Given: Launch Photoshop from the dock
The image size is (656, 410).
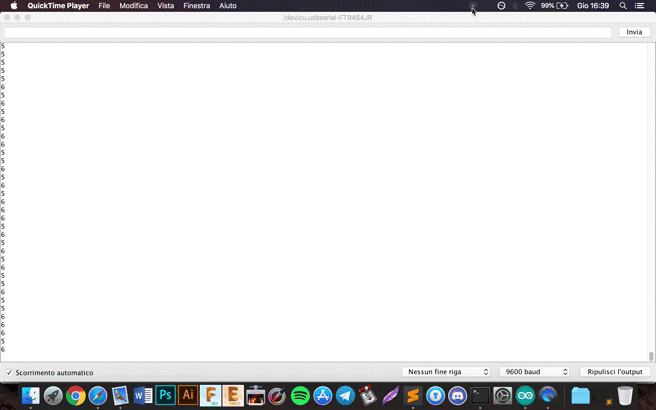Looking at the screenshot, I should click(165, 395).
